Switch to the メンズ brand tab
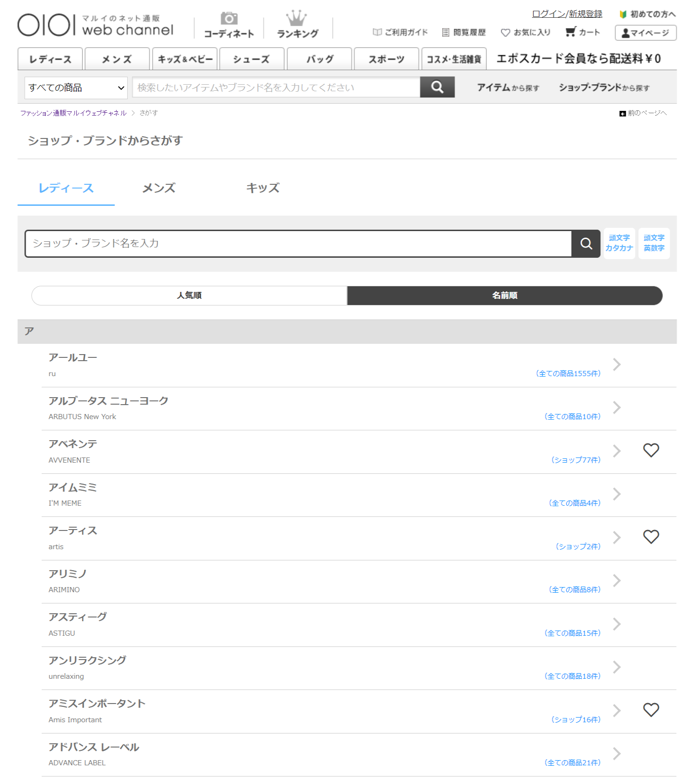694x784 pixels. coord(159,188)
